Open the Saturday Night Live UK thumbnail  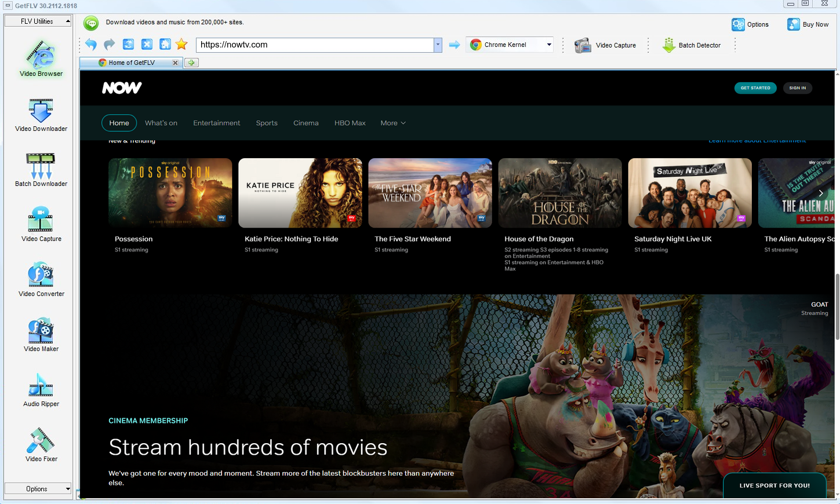pos(690,193)
